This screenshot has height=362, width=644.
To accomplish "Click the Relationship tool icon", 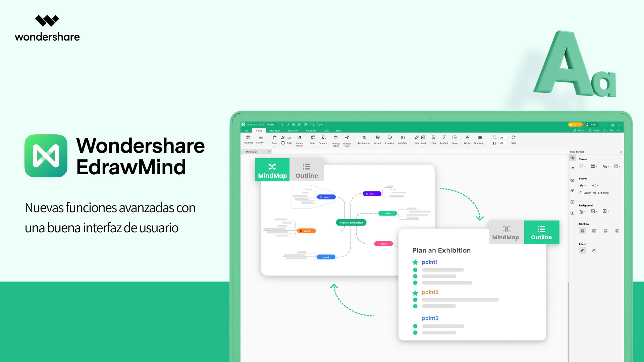I will coord(364,138).
